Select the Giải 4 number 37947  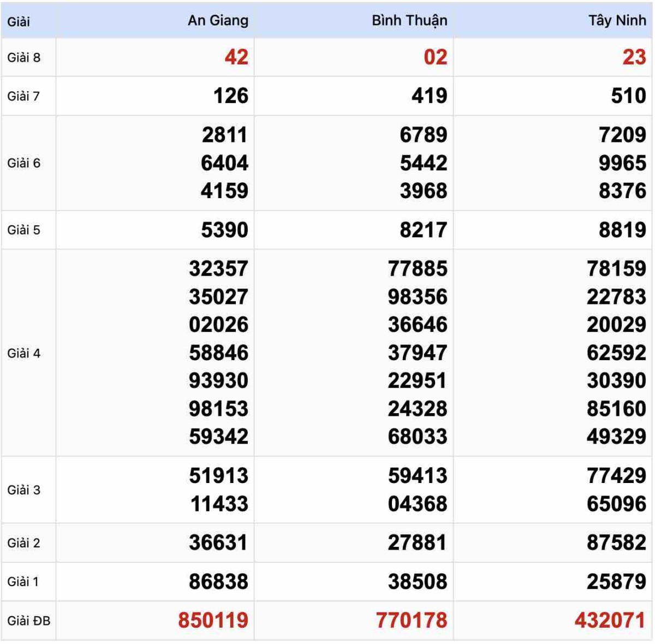418,353
